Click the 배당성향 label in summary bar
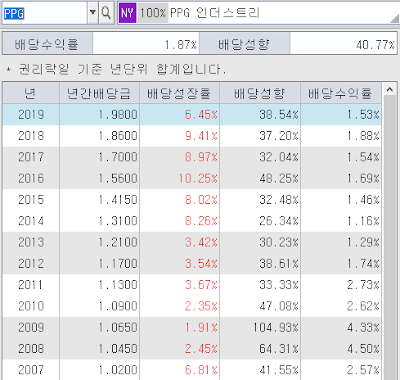Screen dimensions: 400x380 click(244, 44)
